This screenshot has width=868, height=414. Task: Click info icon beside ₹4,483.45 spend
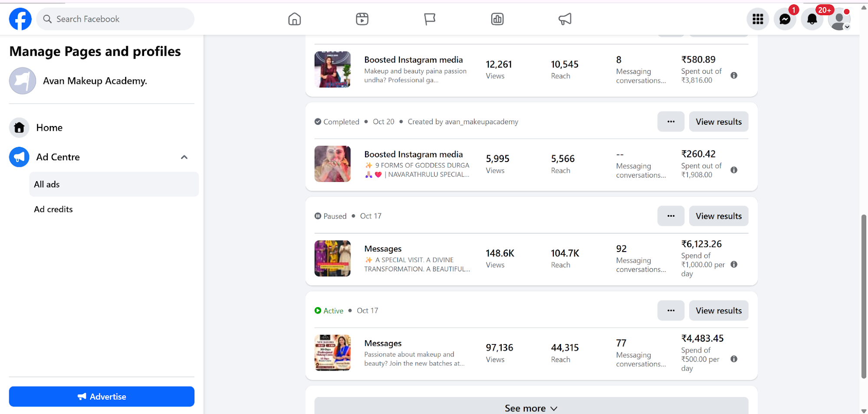pos(734,359)
